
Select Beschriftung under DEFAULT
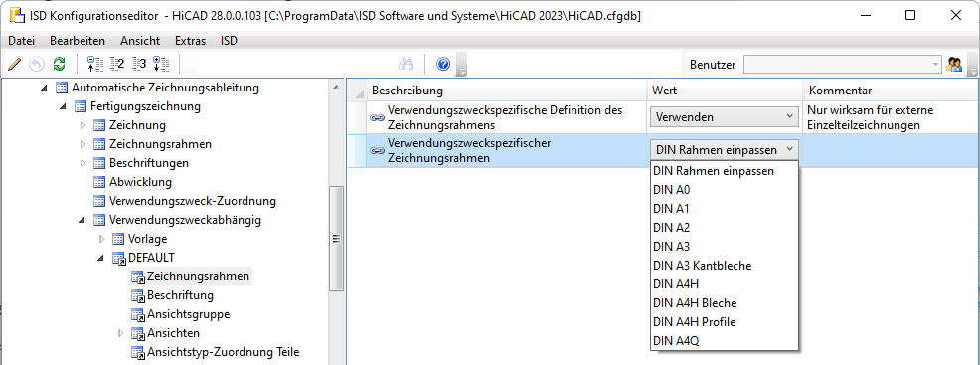180,295
